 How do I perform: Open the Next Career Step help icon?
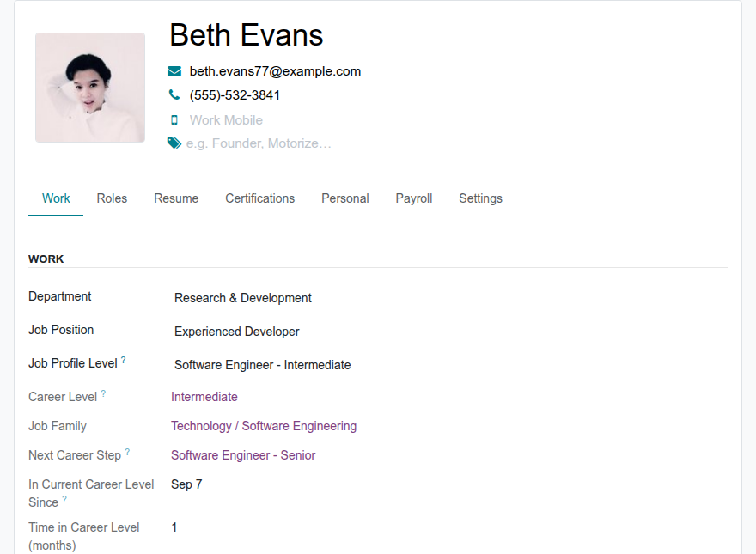tap(127, 452)
